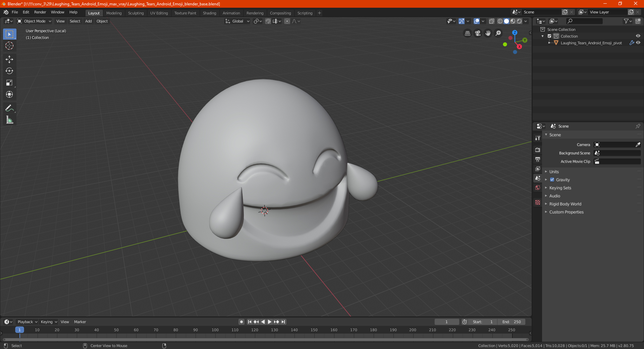Activate the 3D Cursor tool
The width and height of the screenshot is (644, 349).
coord(9,46)
